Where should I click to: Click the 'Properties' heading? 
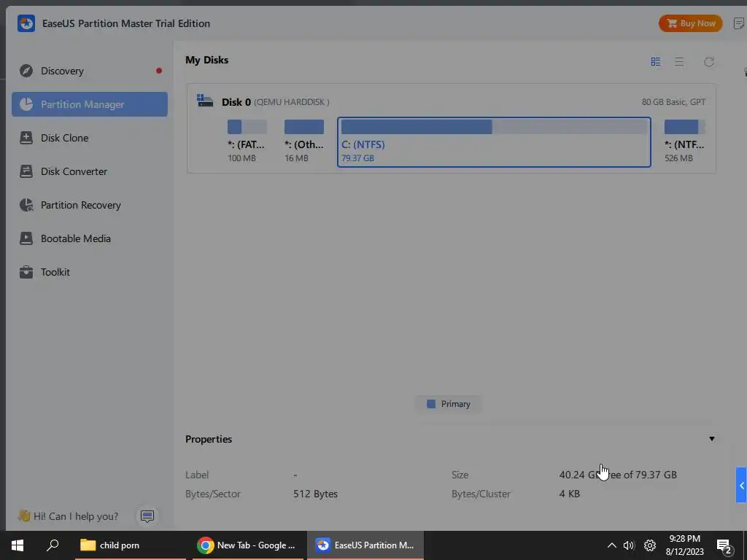pyautogui.click(x=209, y=439)
